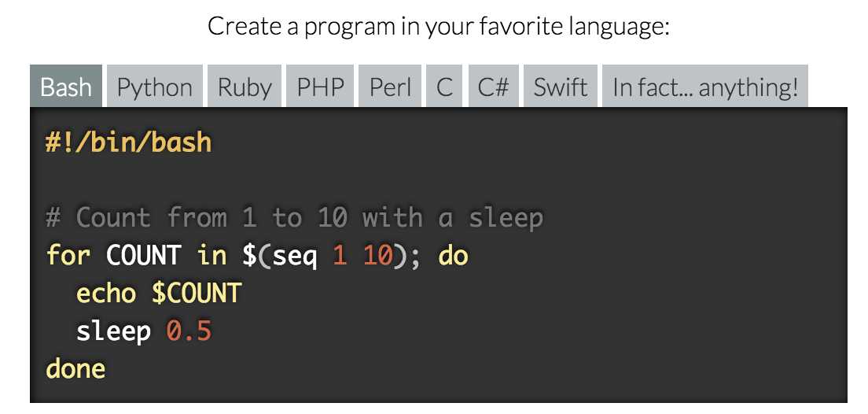View the Swift code example
868x414 pixels.
[561, 86]
